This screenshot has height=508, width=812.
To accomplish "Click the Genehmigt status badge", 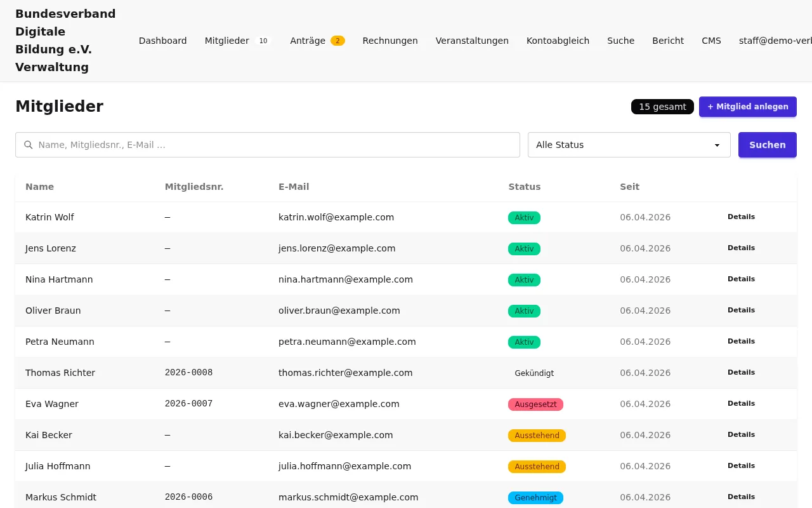I will click(535, 498).
